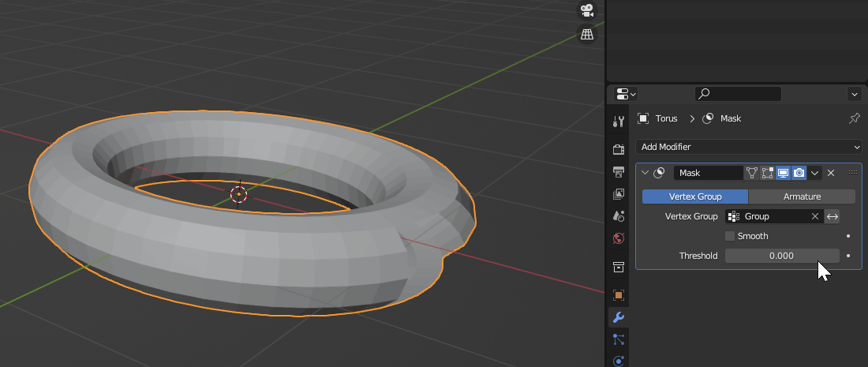
Task: Open the Modifiers wrench tab
Action: click(x=619, y=317)
